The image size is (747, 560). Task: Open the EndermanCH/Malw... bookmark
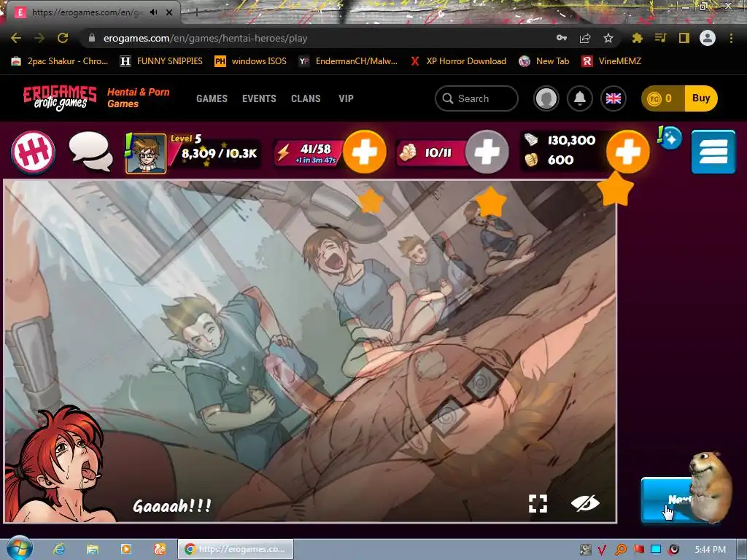tap(348, 61)
